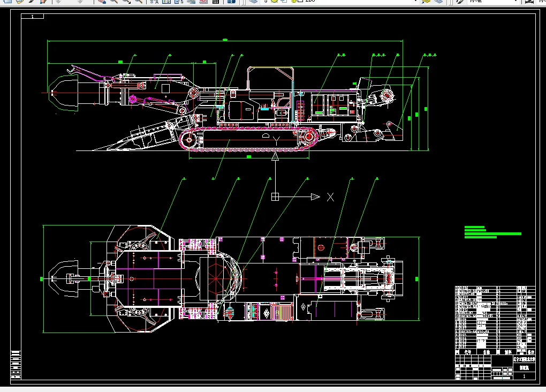Screen dimensions: 546x392
Task: Open the Dimension Style manager icon
Action: 529,2
